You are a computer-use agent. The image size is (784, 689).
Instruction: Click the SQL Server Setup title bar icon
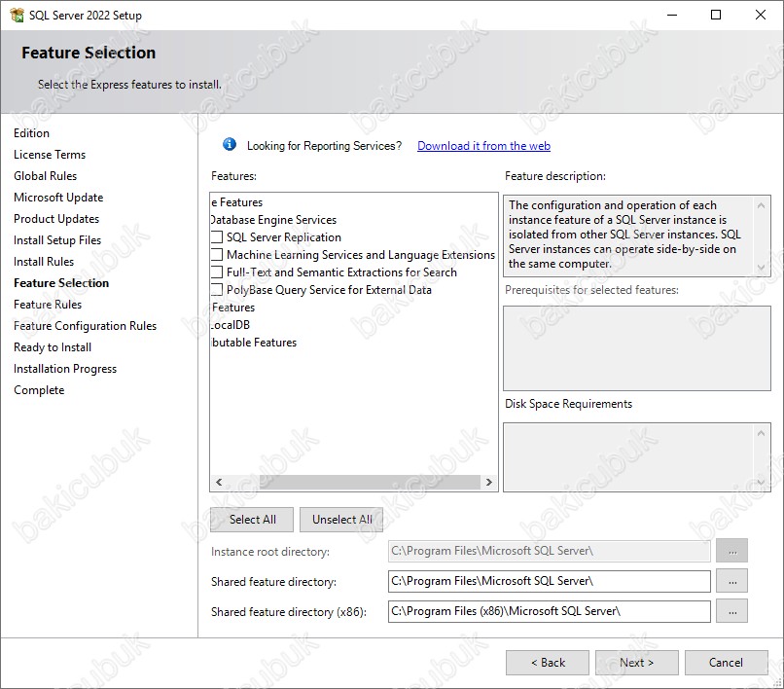point(17,16)
